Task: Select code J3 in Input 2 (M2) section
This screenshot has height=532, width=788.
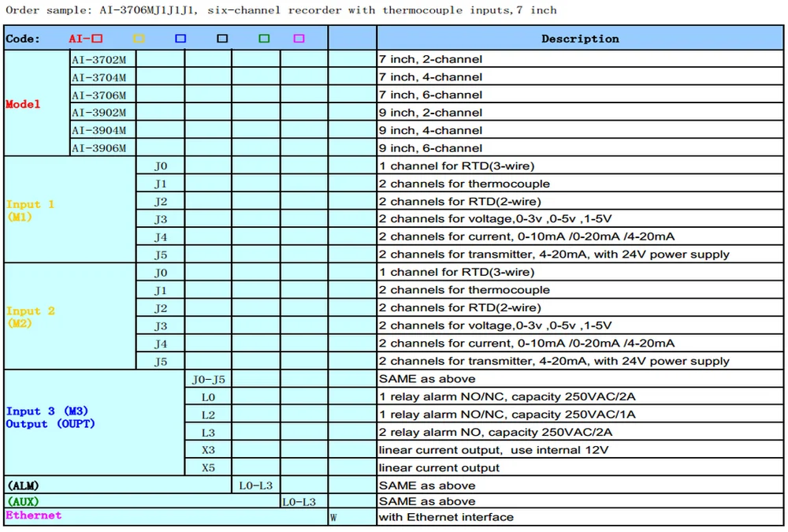Action: pos(160,326)
